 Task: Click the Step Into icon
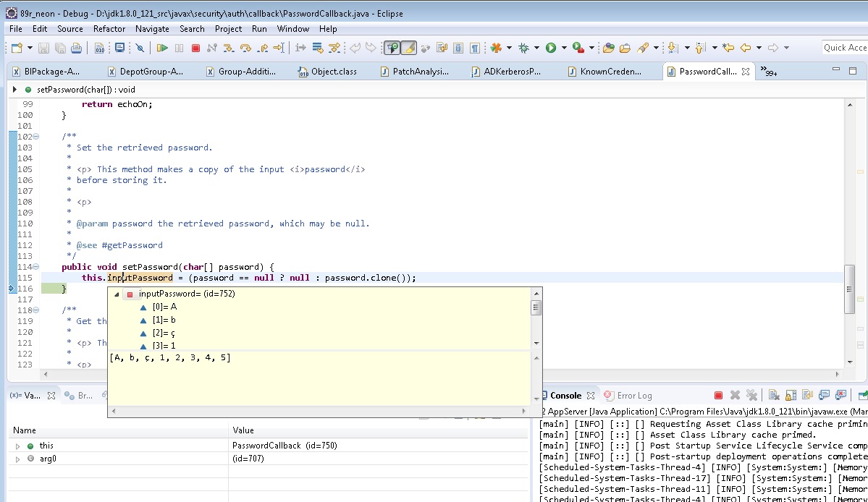[228, 48]
